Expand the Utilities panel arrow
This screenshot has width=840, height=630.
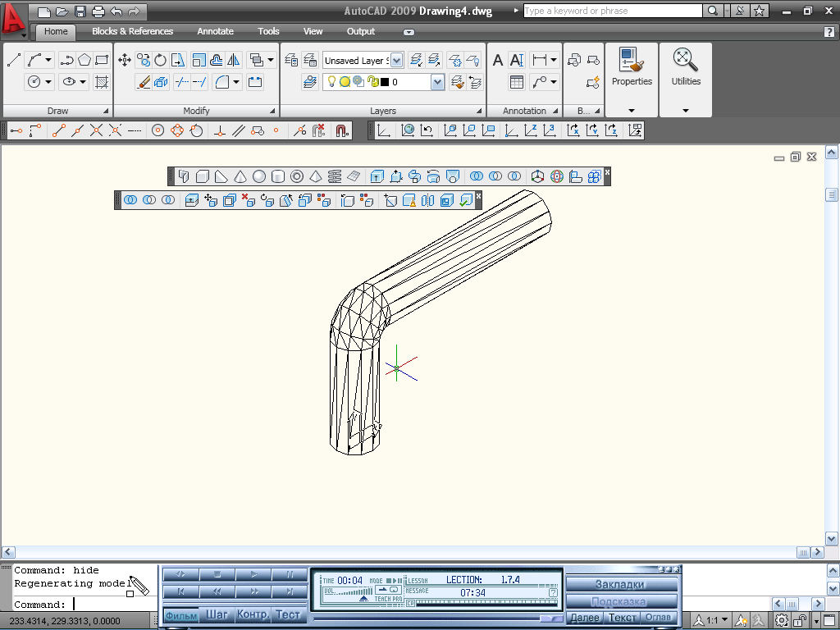click(x=686, y=111)
